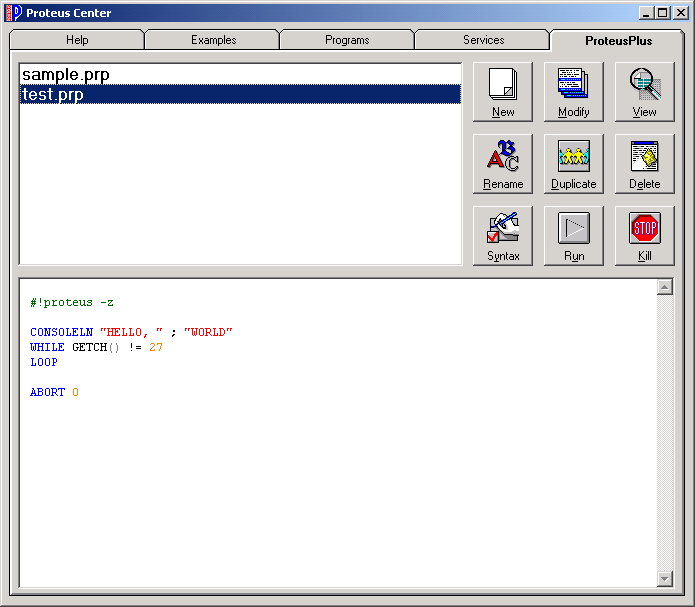
Task: Click the ABORT 0 line
Action: tap(54, 392)
